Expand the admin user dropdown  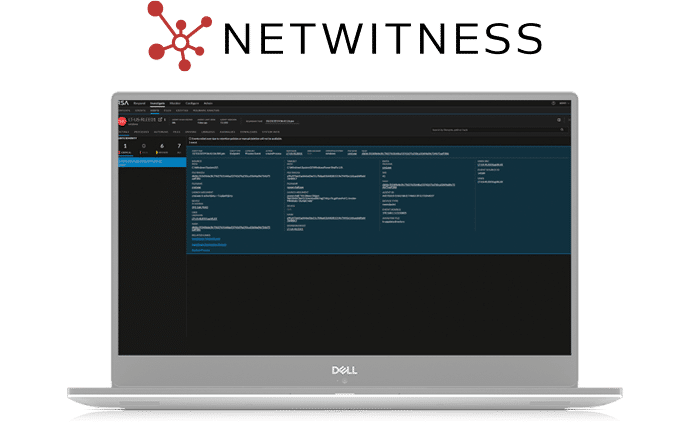click(x=564, y=103)
